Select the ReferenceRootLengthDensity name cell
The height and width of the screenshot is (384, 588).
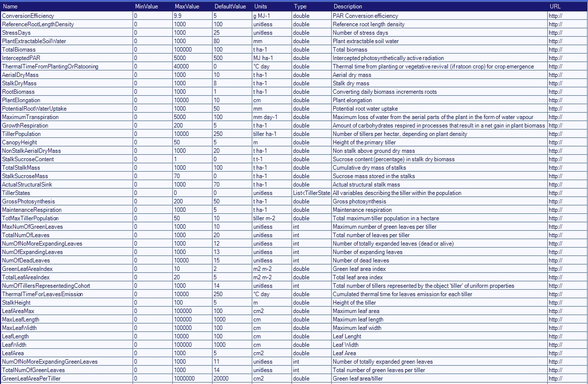click(x=67, y=24)
